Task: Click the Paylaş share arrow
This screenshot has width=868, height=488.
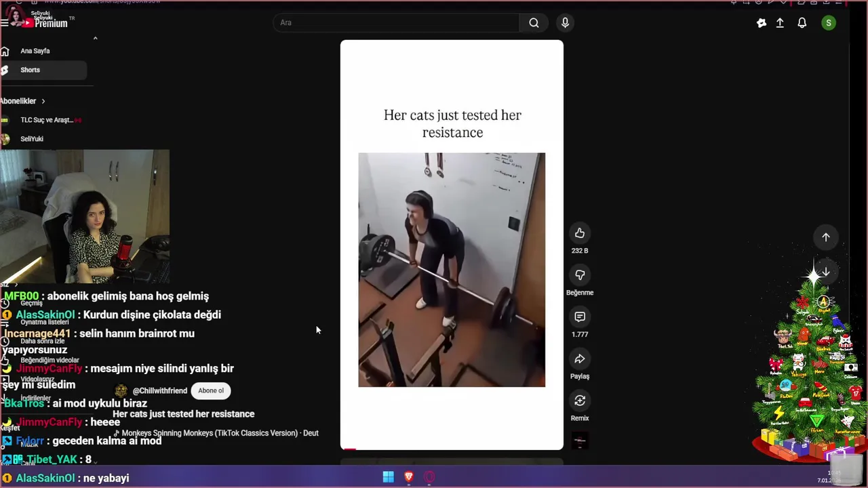Action: [580, 359]
